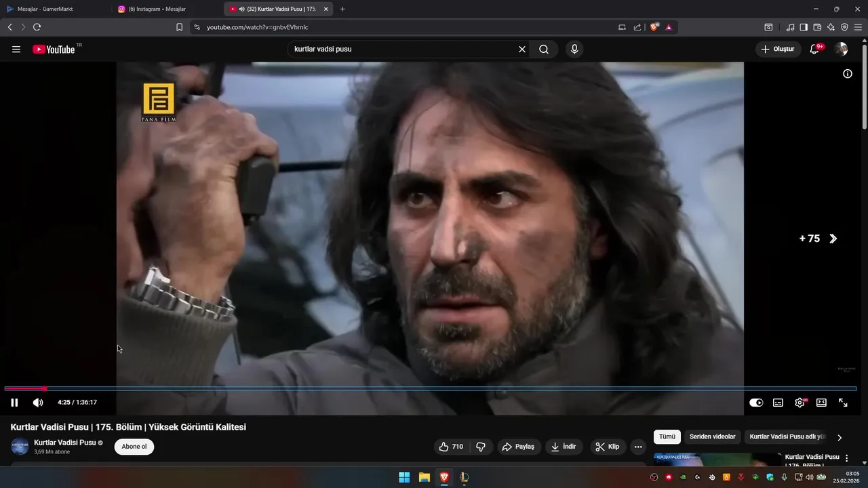Seek the video progress bar
This screenshot has width=868, height=488.
431,388
